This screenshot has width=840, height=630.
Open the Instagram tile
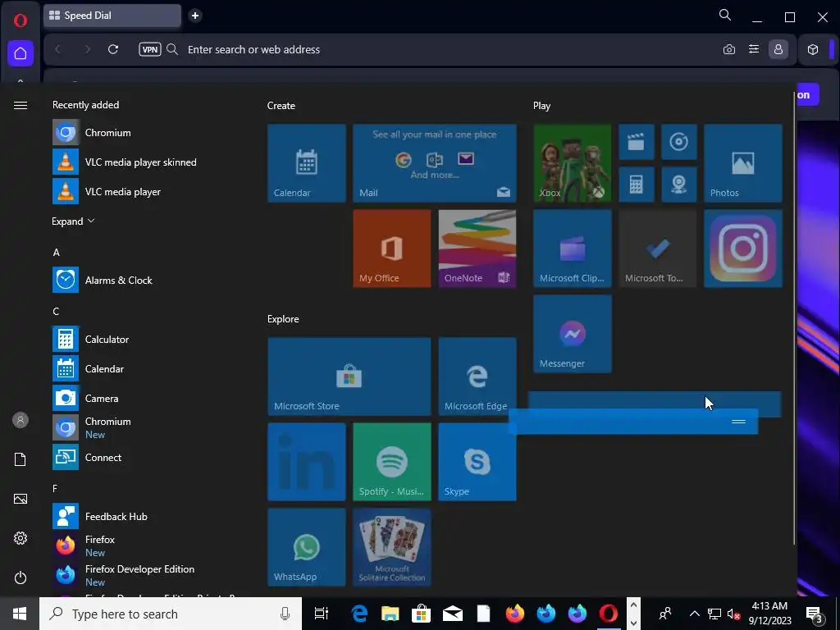pyautogui.click(x=743, y=249)
